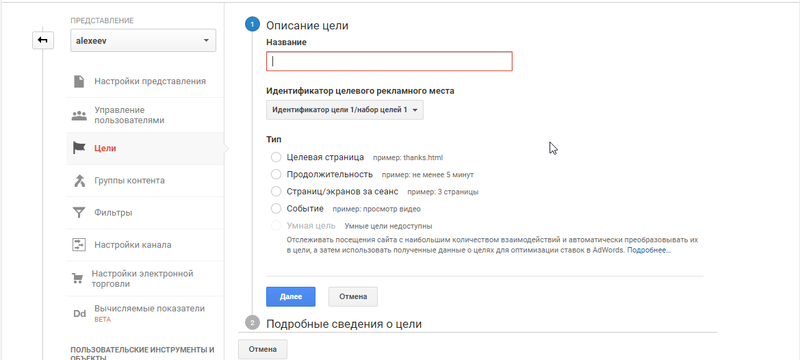This screenshot has width=800, height=360.
Task: Click the funnel icon for Фильтры
Action: pos(79,213)
